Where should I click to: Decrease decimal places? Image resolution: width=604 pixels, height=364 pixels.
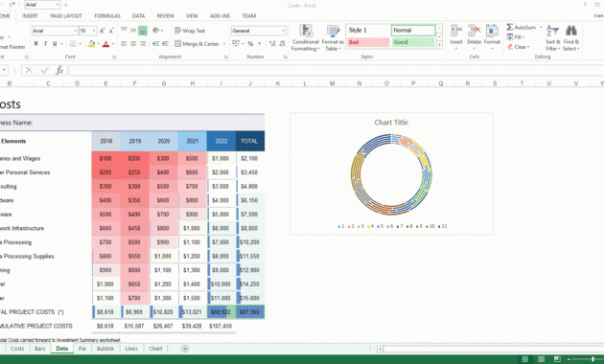[282, 44]
